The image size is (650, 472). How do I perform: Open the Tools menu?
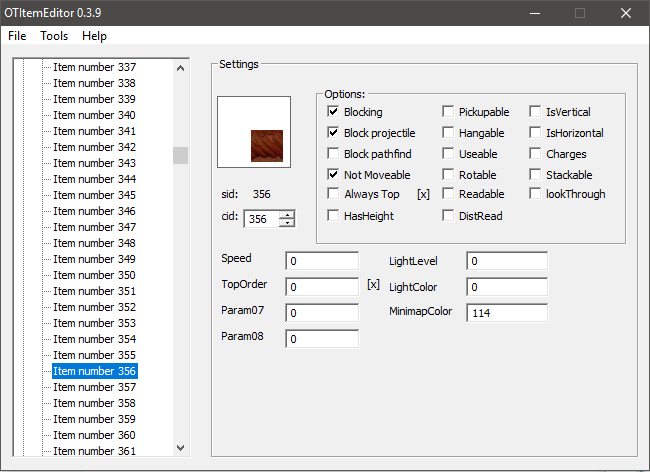(x=54, y=36)
